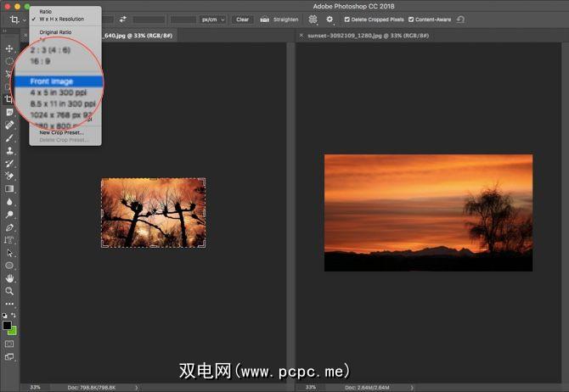The width and height of the screenshot is (569, 392).
Task: Select the Move tool
Action: click(x=9, y=48)
